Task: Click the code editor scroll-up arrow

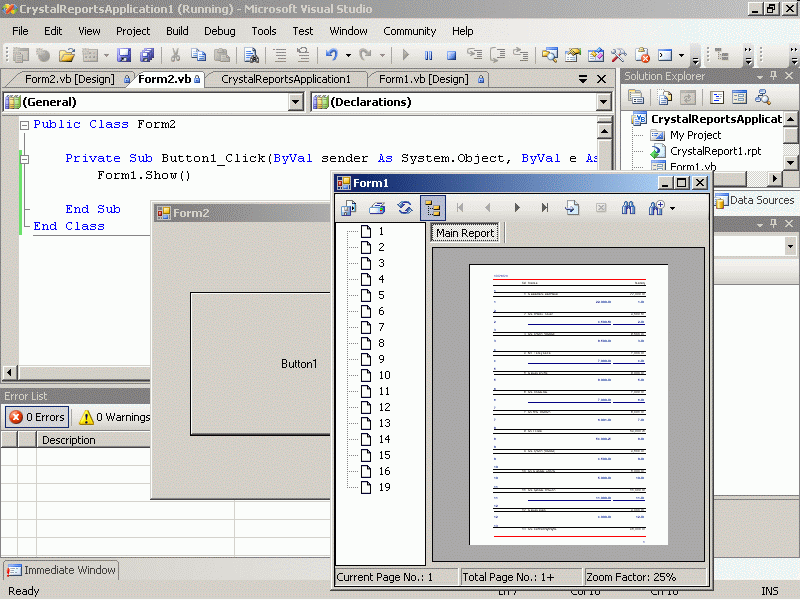Action: [604, 132]
